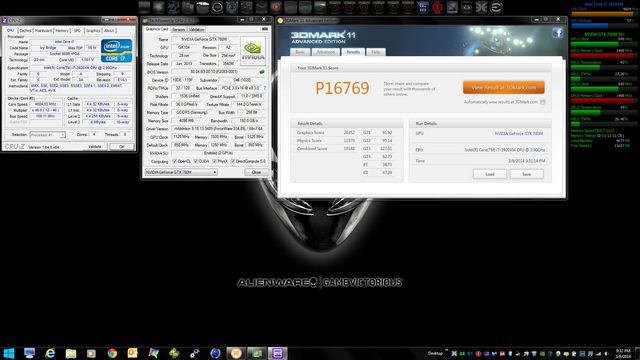This screenshot has height=360, width=640.
Task: Open the Processor selection dropdown in CPU-Z
Action: pyautogui.click(x=47, y=134)
